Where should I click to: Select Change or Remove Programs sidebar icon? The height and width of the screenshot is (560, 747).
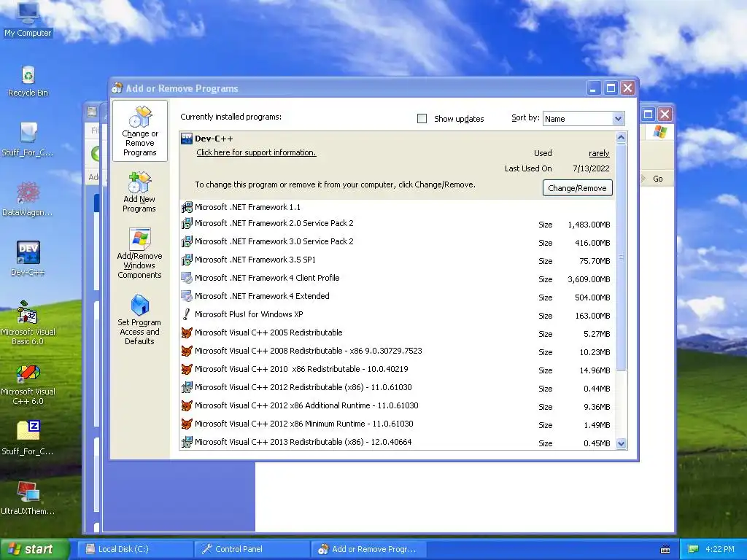coord(139,131)
